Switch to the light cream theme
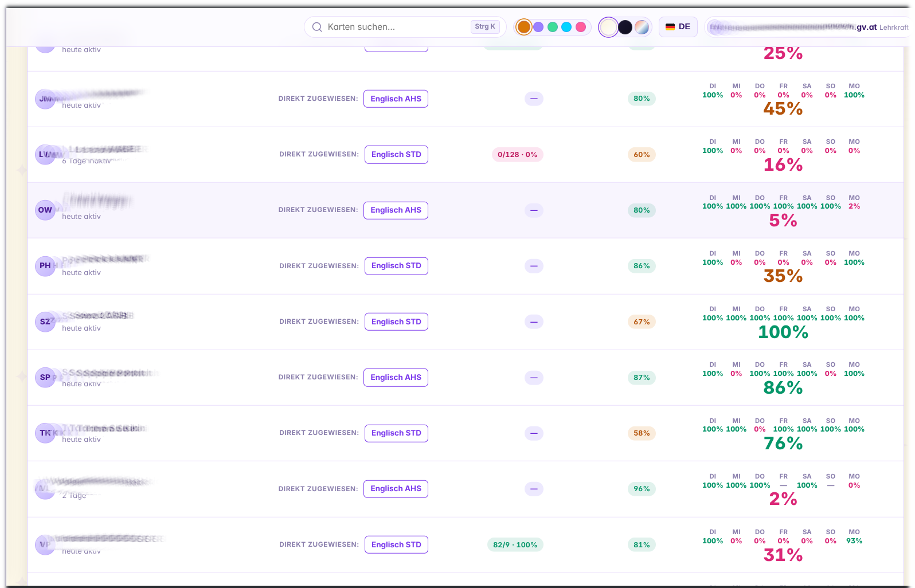 608,27
